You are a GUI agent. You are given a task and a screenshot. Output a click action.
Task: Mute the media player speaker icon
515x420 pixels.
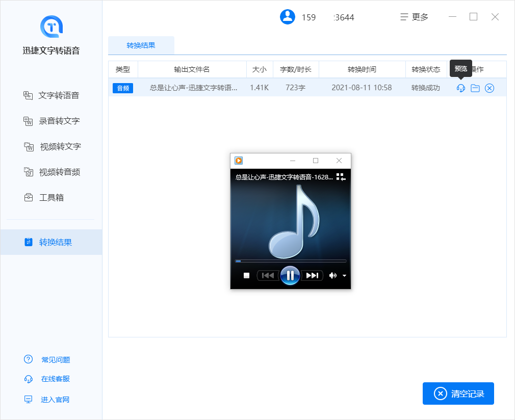333,276
